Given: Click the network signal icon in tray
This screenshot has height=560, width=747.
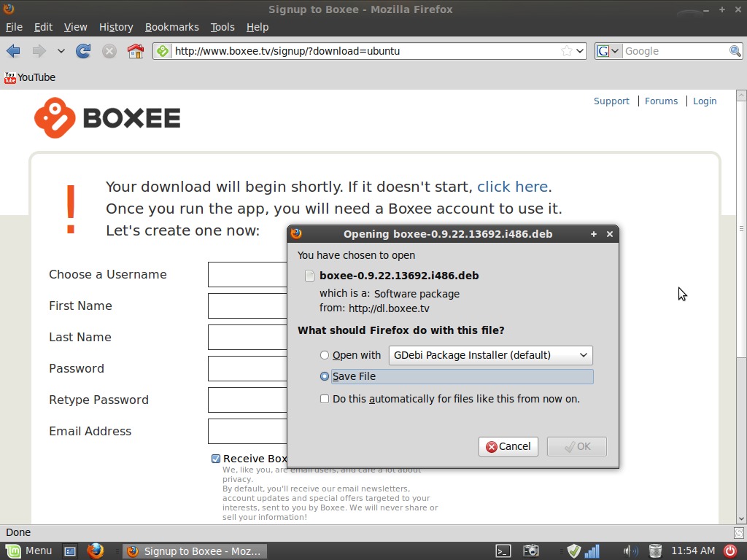Looking at the screenshot, I should pos(592,551).
